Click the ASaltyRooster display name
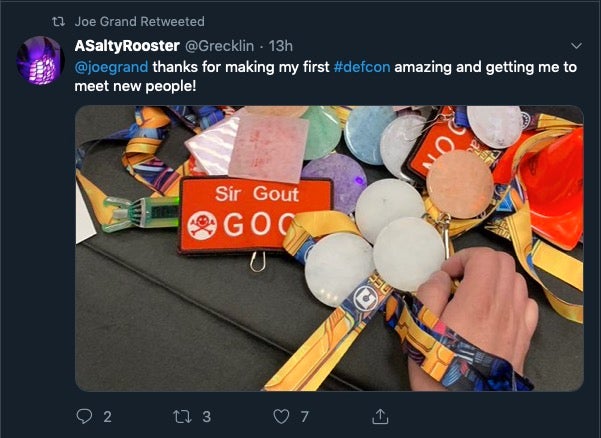The height and width of the screenshot is (438, 601). coord(126,46)
